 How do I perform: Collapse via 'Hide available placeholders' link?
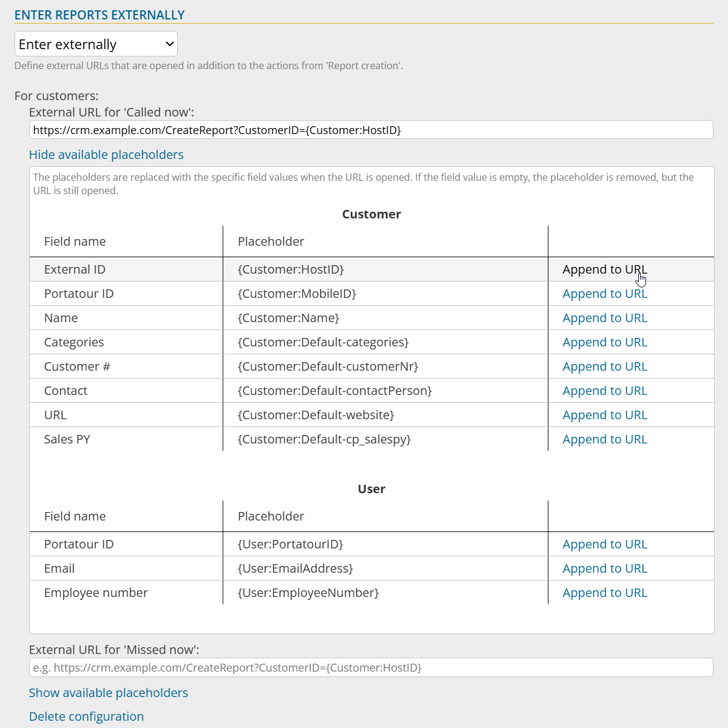click(x=106, y=155)
